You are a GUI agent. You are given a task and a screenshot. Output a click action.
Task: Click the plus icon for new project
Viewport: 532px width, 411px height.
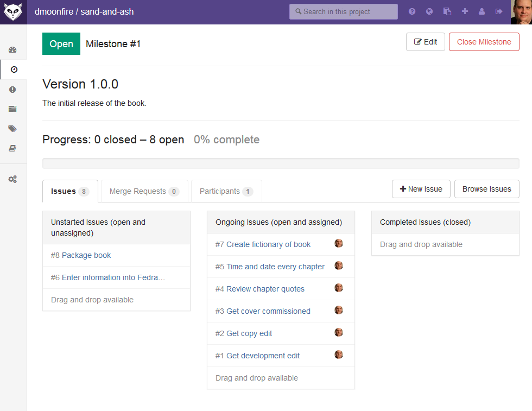465,11
